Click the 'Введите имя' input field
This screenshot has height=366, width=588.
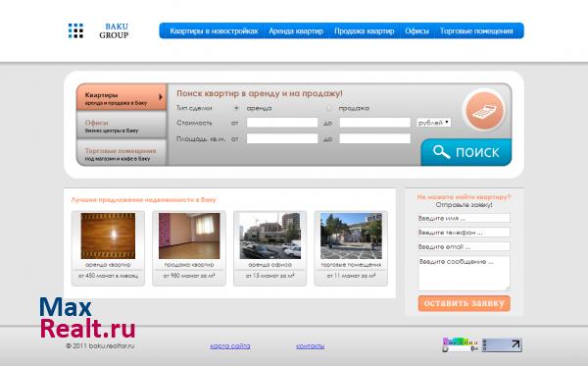pos(464,218)
